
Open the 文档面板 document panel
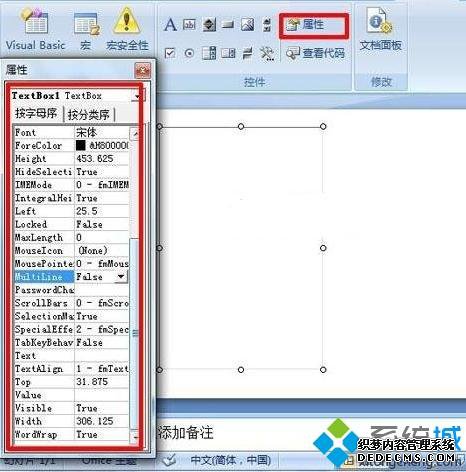(380, 30)
